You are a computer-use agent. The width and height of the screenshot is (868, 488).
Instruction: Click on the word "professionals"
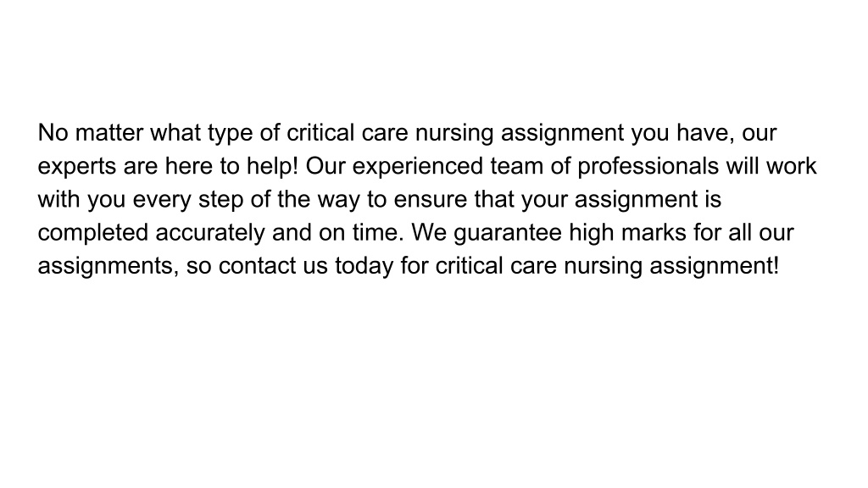pos(648,167)
